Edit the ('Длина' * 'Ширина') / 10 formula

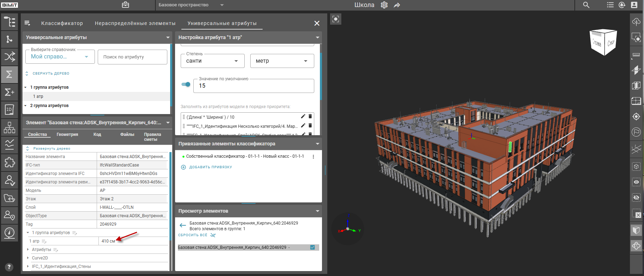(303, 117)
